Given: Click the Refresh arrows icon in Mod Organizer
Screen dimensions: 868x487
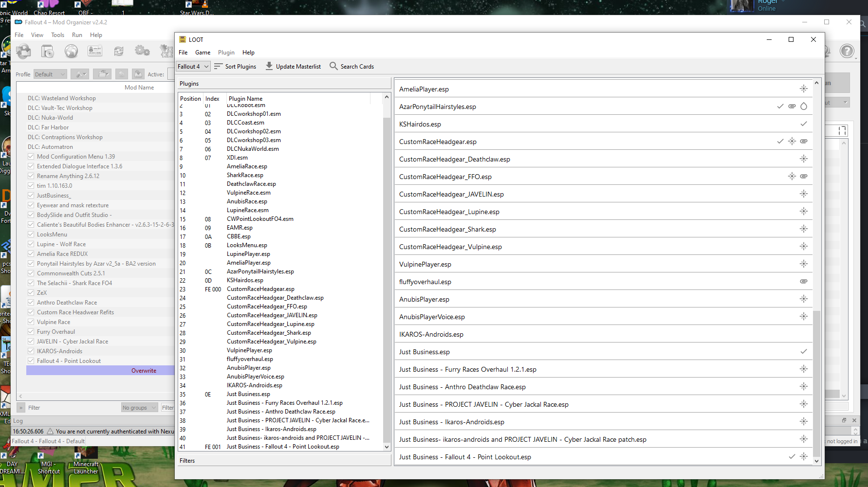Looking at the screenshot, I should click(119, 51).
